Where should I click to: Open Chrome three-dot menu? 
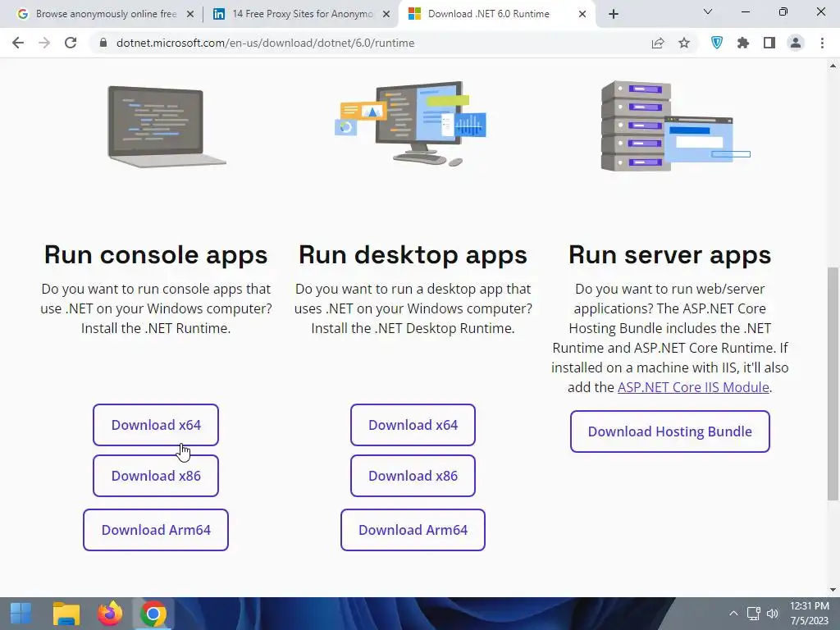coord(822,43)
